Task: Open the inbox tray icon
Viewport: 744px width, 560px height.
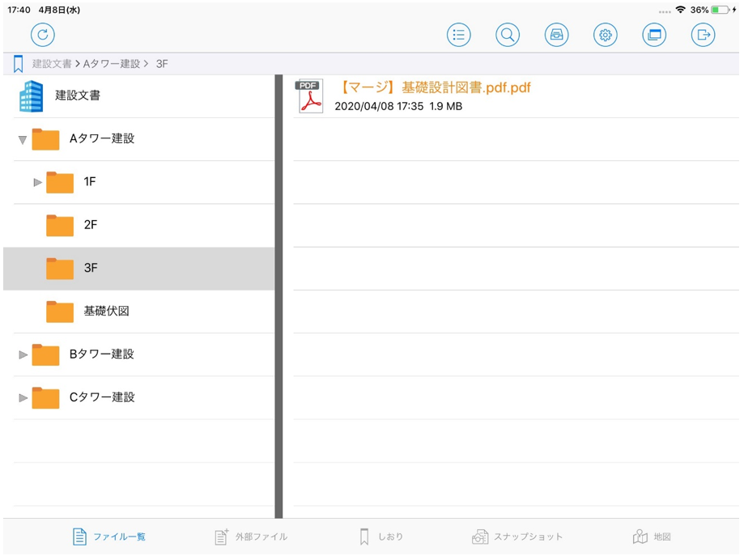Action: point(556,35)
